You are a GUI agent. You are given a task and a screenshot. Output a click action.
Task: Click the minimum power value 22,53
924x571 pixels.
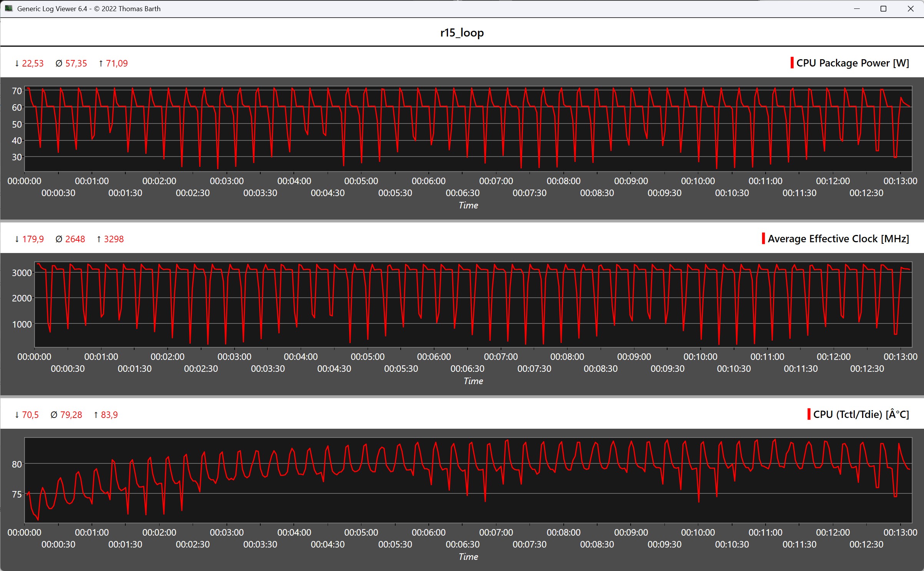point(33,63)
